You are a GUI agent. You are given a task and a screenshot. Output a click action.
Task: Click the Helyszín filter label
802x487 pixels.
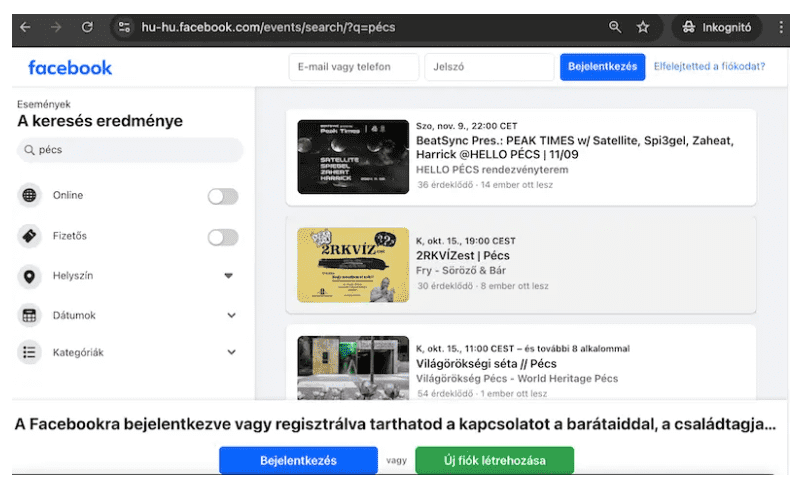[x=73, y=276]
